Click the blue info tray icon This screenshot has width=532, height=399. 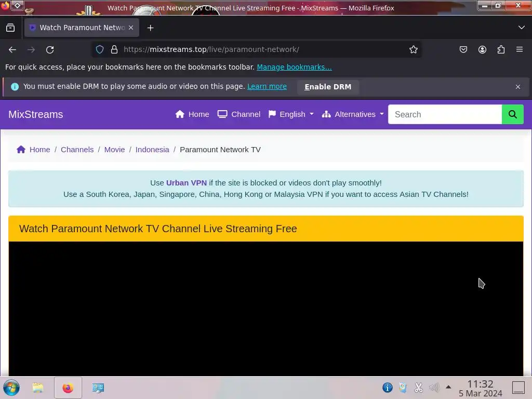pos(388,388)
